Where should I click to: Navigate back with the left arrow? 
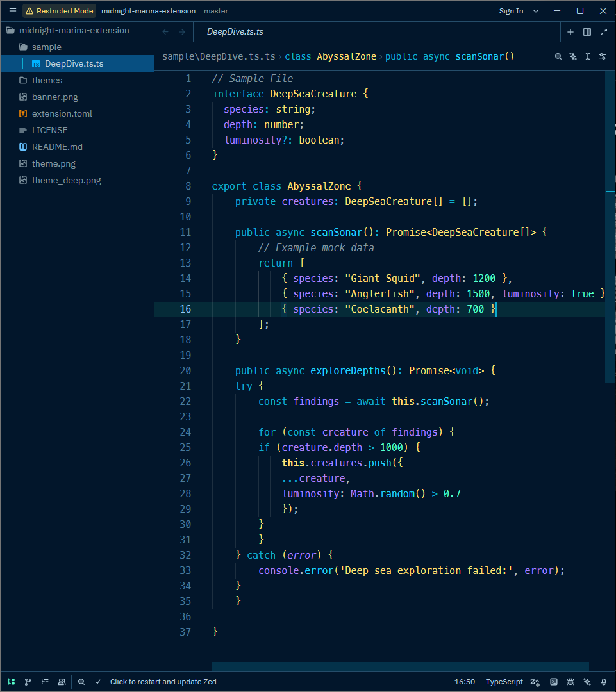pyautogui.click(x=165, y=32)
